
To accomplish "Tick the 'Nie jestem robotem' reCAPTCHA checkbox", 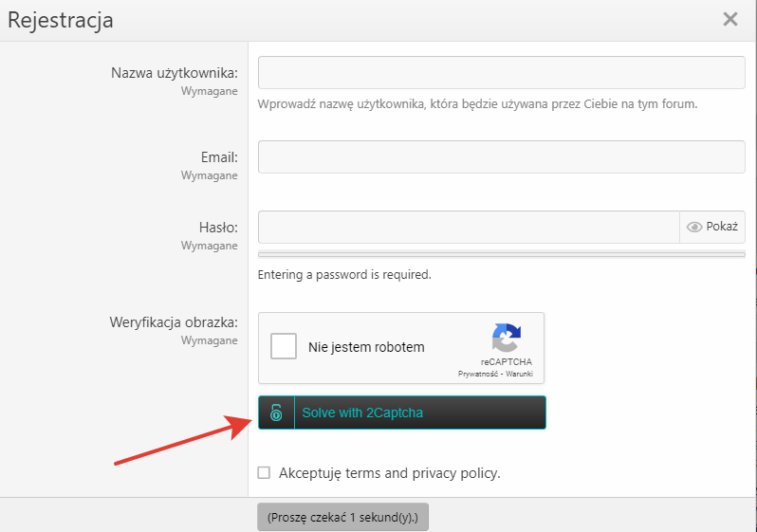I will (x=284, y=347).
